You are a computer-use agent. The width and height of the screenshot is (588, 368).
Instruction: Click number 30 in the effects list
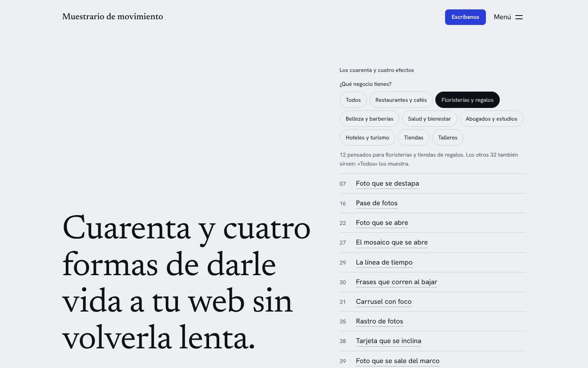343,283
